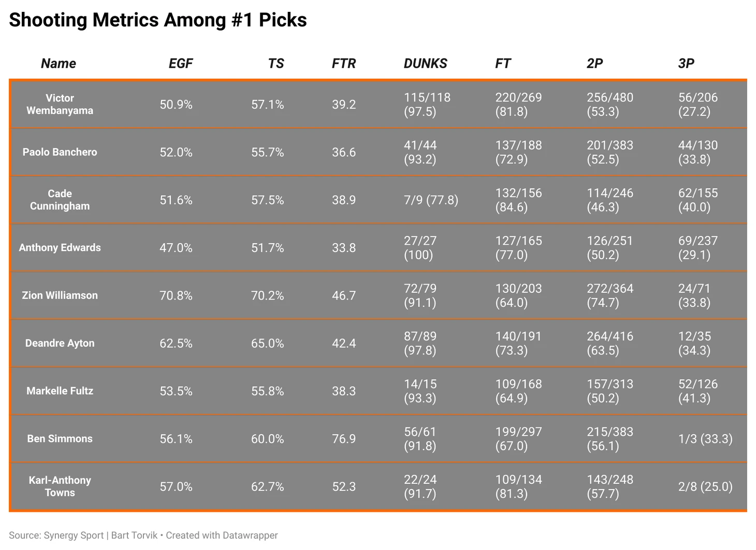Click Ben Simmons' 76.9 FTR value
This screenshot has width=756, height=550.
tap(344, 439)
